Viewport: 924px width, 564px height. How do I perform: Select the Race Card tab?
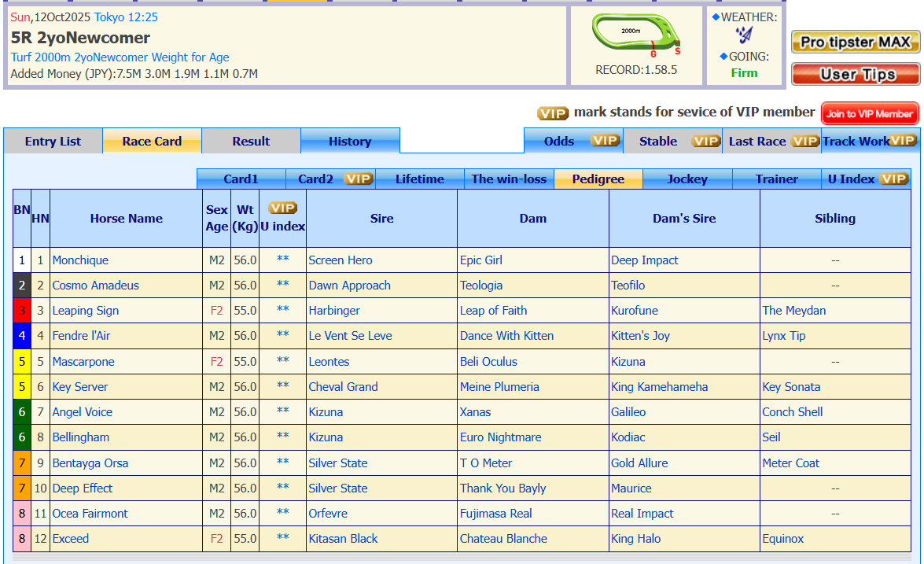pos(152,142)
